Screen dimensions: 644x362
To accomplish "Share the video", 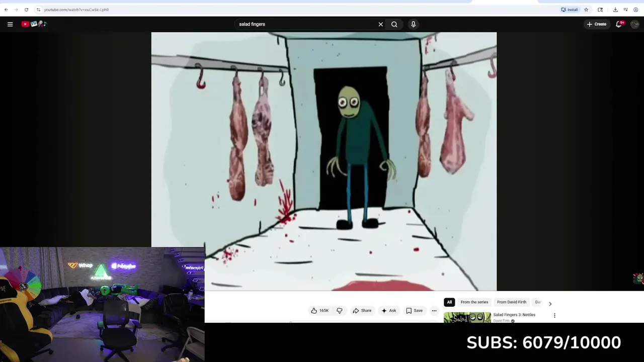I will coord(362,311).
